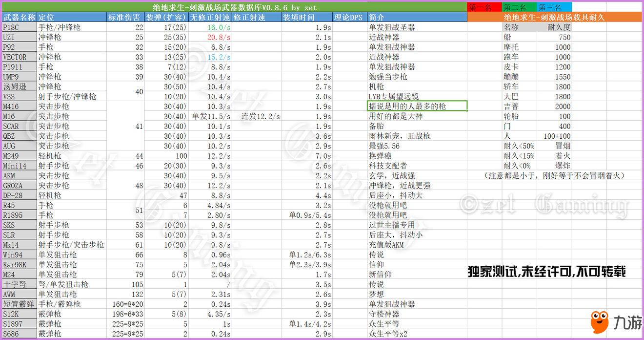Select the 过世主播专用 description cell
This screenshot has width=644, height=340.
tap(417, 225)
